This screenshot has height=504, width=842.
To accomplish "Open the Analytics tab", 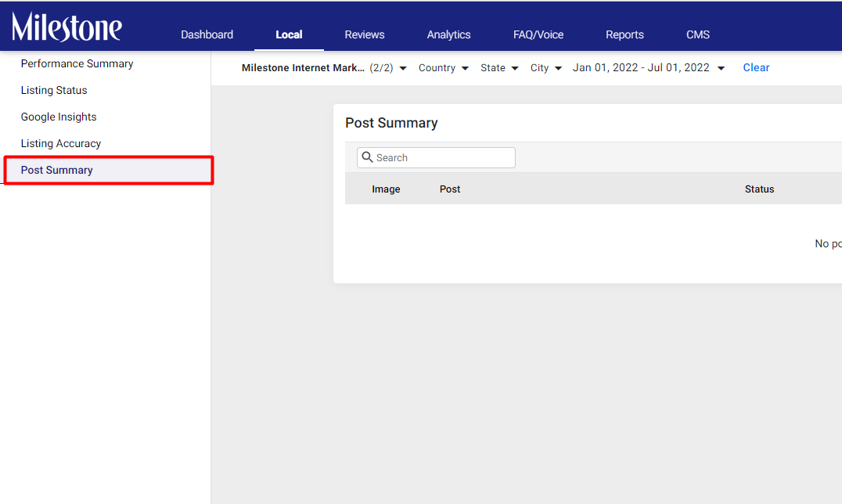I will click(x=449, y=34).
